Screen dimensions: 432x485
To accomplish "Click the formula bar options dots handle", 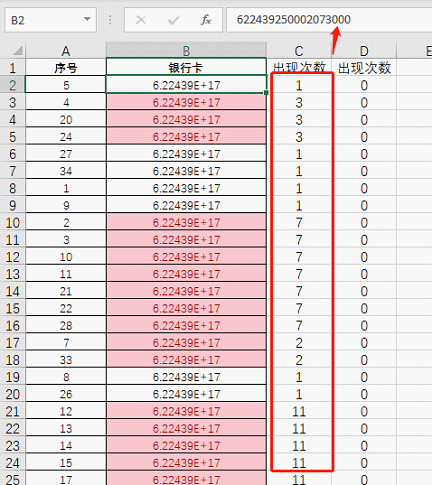I will (x=110, y=20).
